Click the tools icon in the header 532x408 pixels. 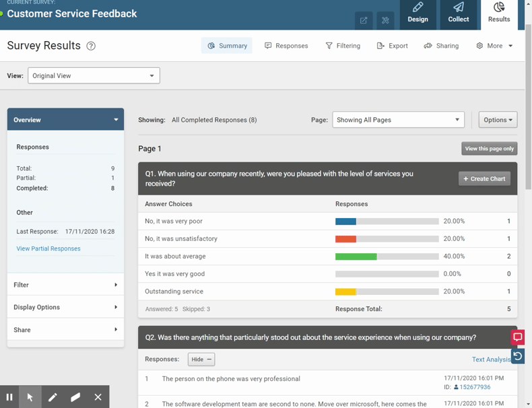pyautogui.click(x=385, y=20)
